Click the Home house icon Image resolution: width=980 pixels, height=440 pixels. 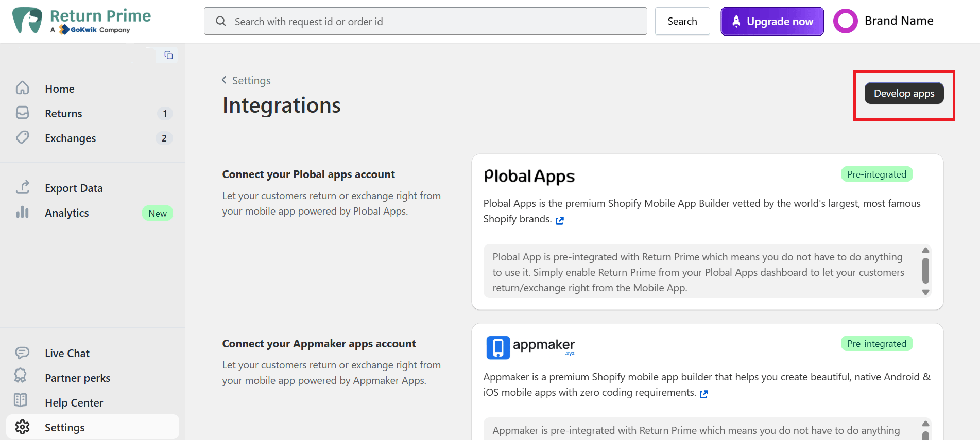[x=23, y=88]
